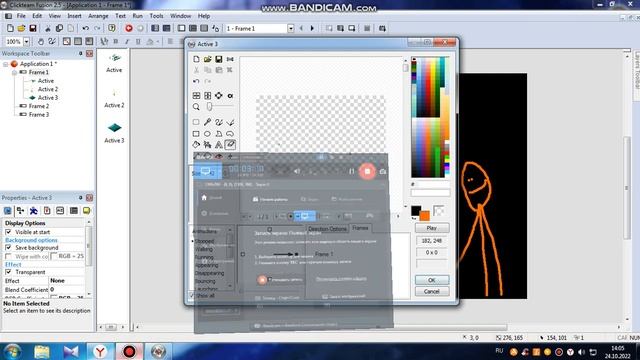
Task: Select the Fill bucket tool
Action: click(x=196, y=144)
